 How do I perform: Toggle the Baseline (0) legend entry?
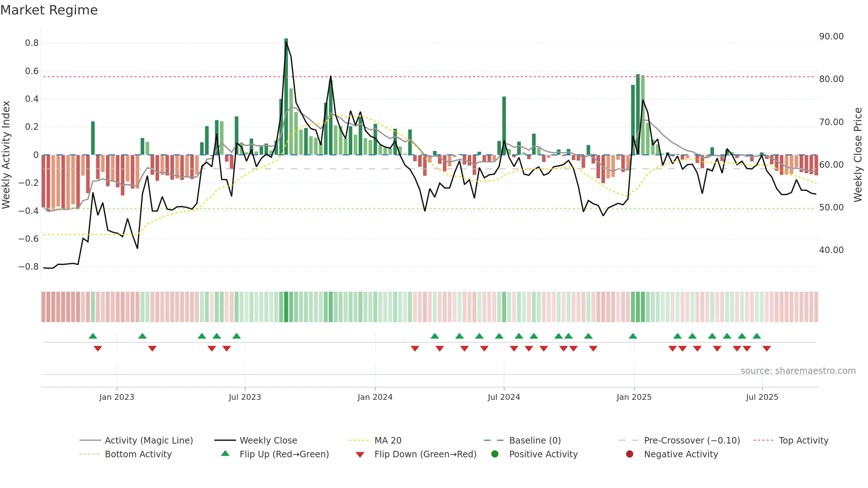point(522,440)
